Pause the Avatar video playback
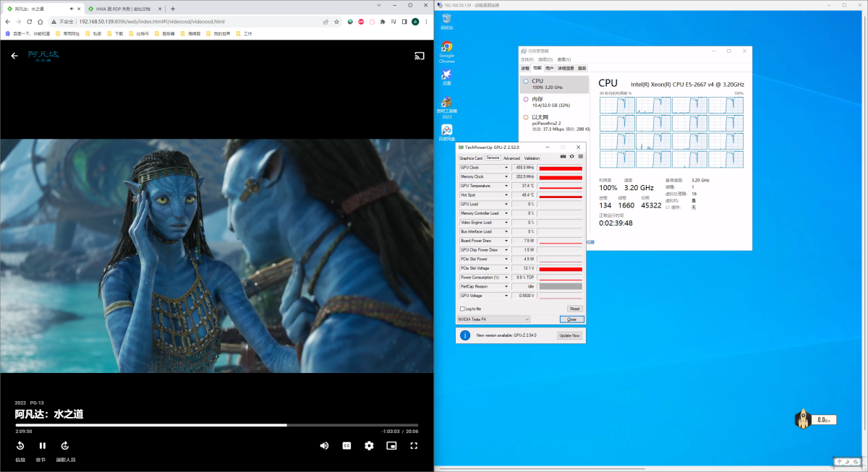This screenshot has height=472, width=868. (x=43, y=446)
